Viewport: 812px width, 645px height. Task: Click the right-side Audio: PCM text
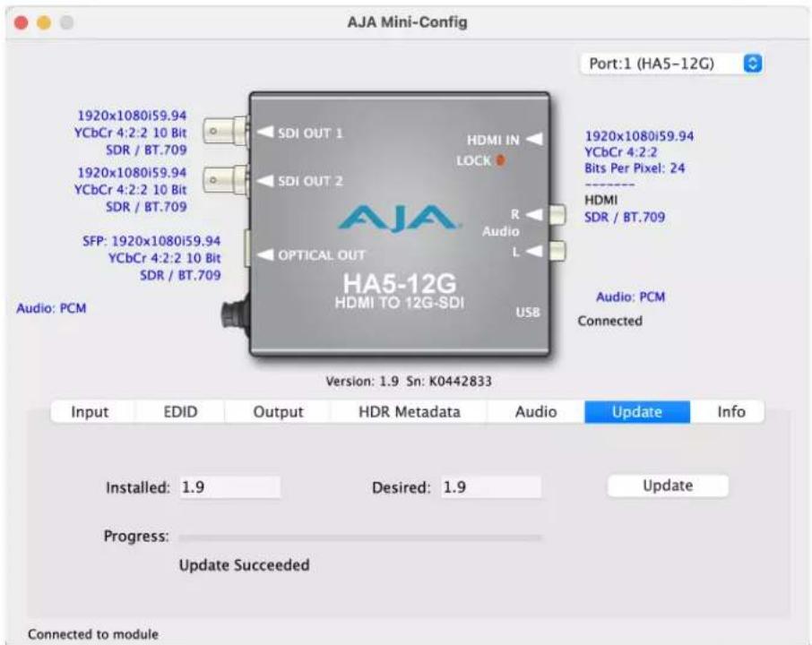pyautogui.click(x=630, y=297)
